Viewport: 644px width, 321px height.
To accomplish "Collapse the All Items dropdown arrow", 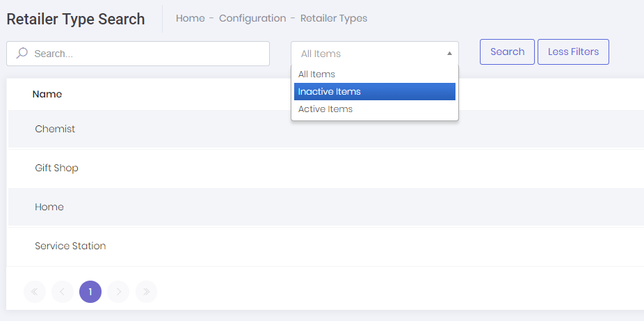I will (x=449, y=54).
